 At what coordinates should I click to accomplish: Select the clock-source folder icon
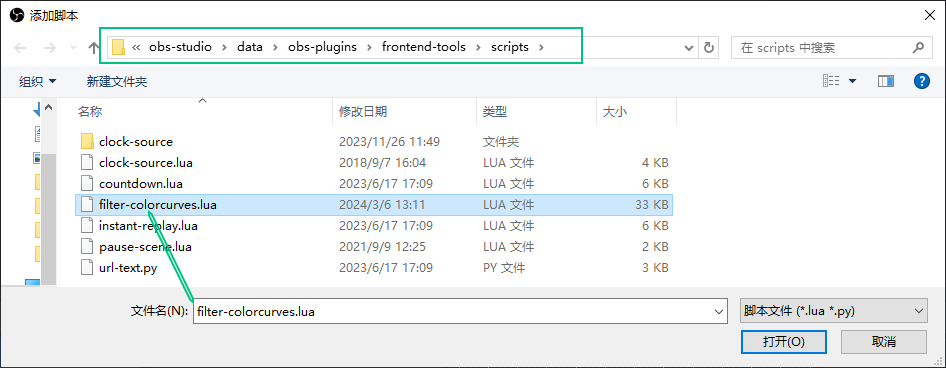pyautogui.click(x=87, y=142)
